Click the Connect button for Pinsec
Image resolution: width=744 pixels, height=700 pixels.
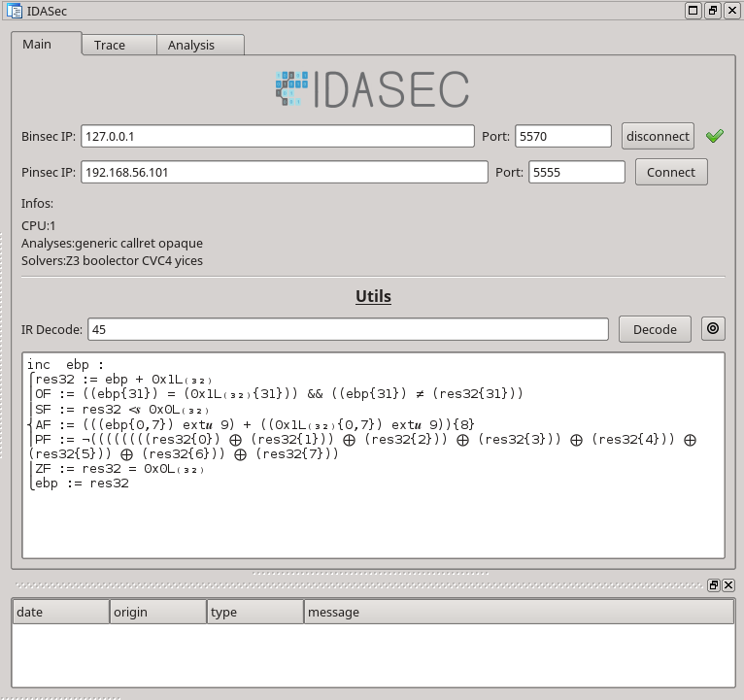coord(671,172)
